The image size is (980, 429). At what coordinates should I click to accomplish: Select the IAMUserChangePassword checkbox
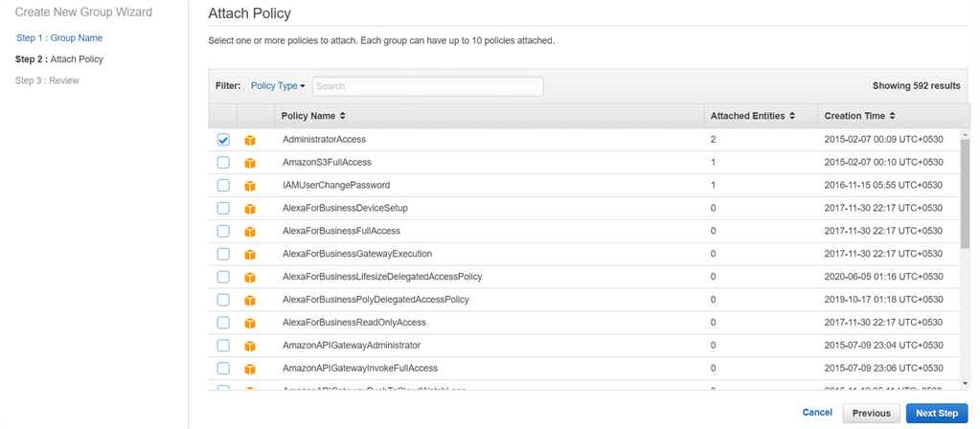[223, 186]
